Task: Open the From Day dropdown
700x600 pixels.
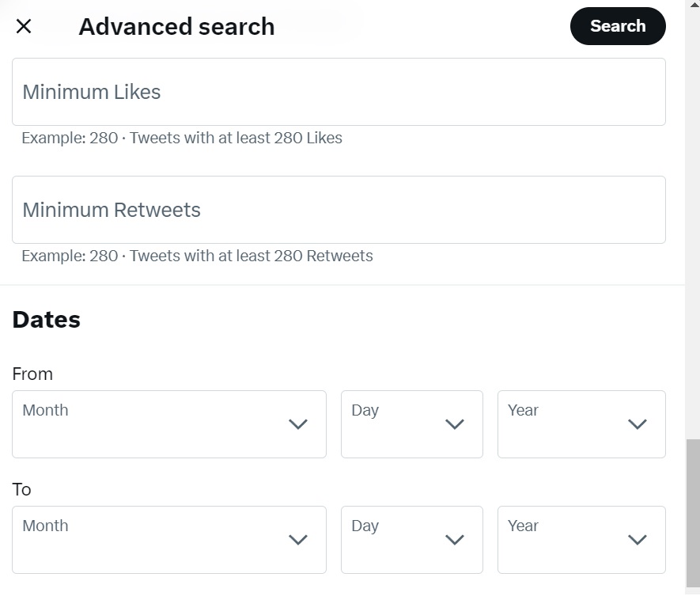Action: (411, 423)
